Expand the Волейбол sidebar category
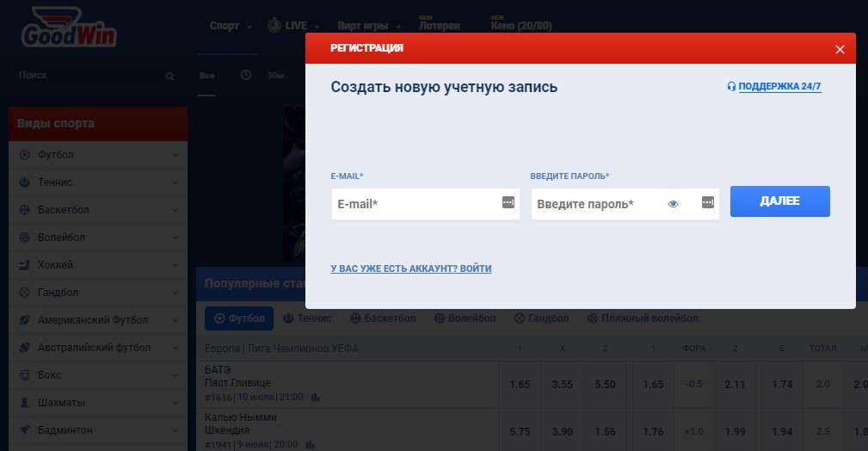Screen dimensions: 868x451 pyautogui.click(x=175, y=238)
